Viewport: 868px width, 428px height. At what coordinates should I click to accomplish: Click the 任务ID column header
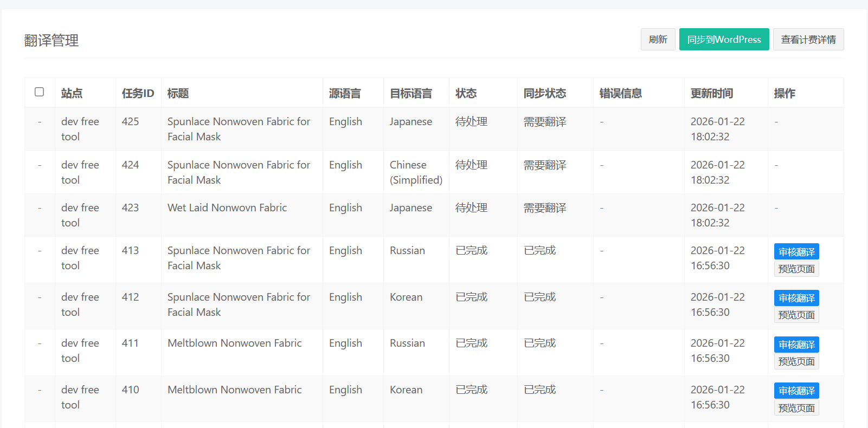click(138, 93)
